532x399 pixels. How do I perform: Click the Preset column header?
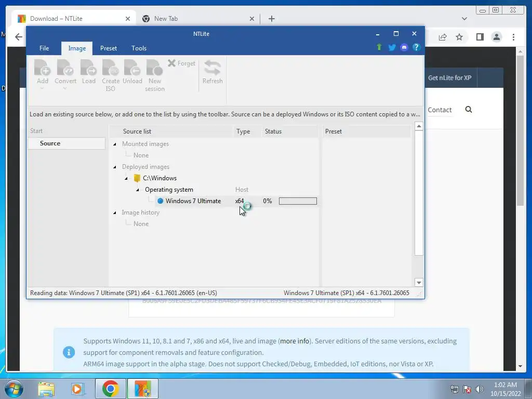pyautogui.click(x=366, y=131)
